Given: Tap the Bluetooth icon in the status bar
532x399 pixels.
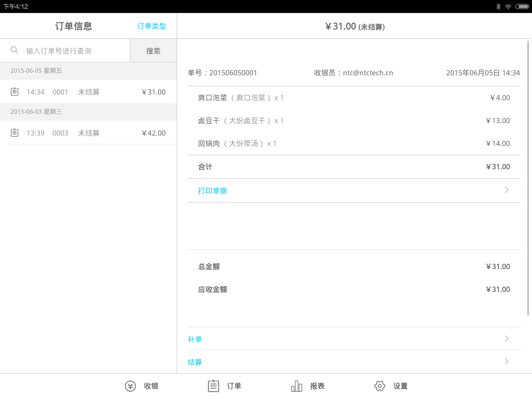Looking at the screenshot, I should (498, 6).
